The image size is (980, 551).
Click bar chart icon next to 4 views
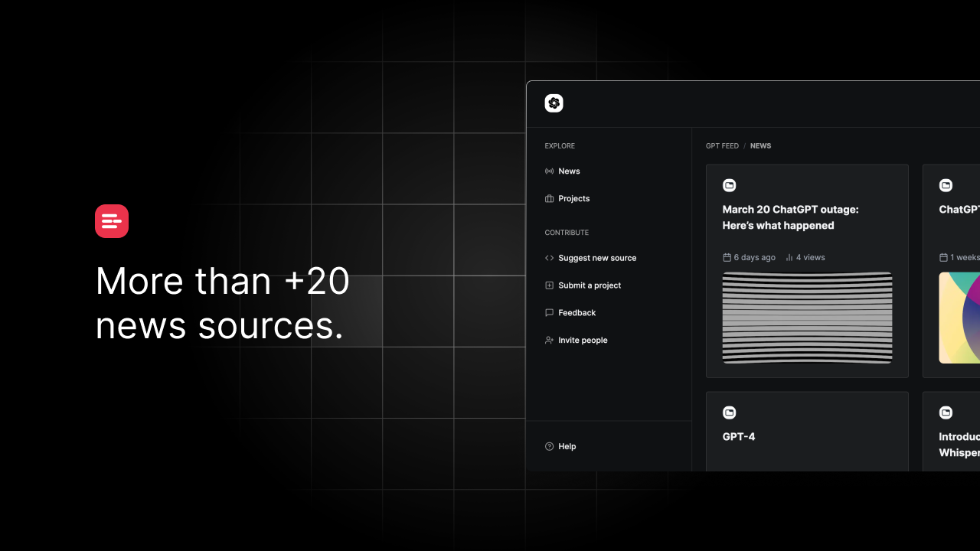coord(789,258)
